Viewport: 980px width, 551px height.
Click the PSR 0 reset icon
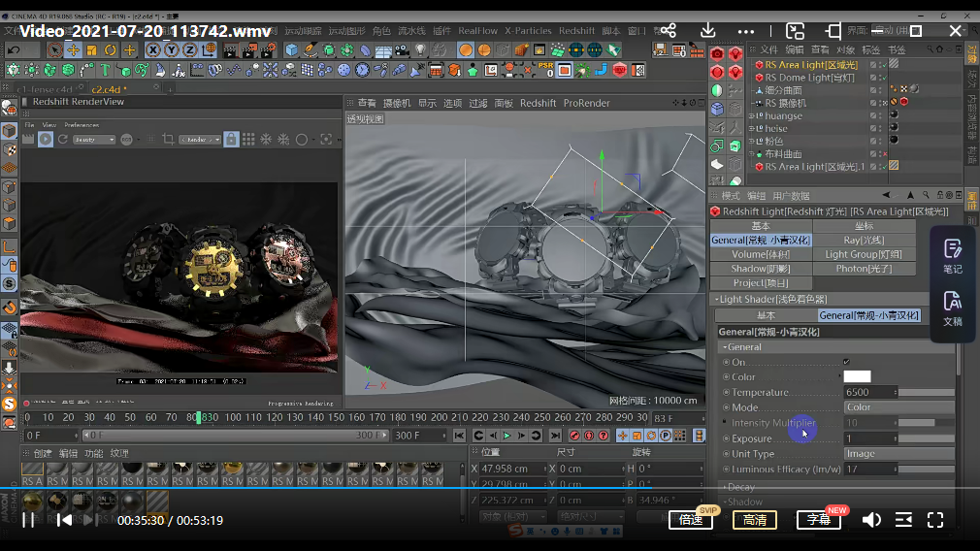pyautogui.click(x=545, y=70)
